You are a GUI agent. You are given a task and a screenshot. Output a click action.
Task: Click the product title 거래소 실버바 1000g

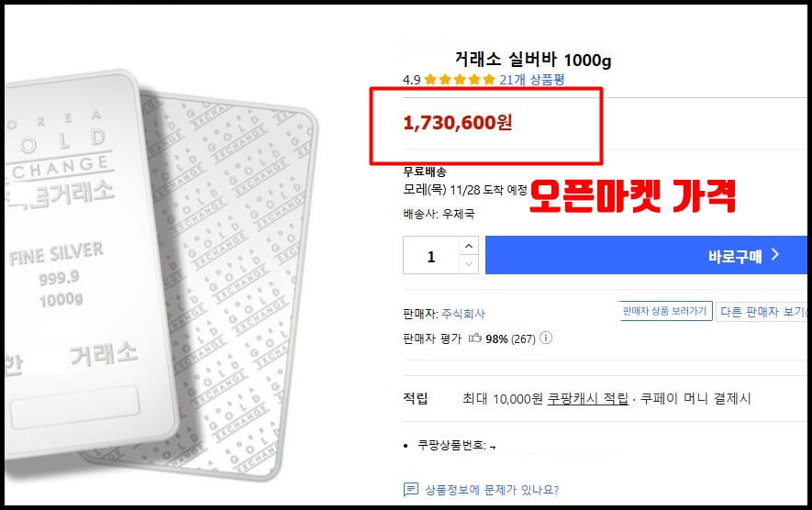click(x=533, y=60)
